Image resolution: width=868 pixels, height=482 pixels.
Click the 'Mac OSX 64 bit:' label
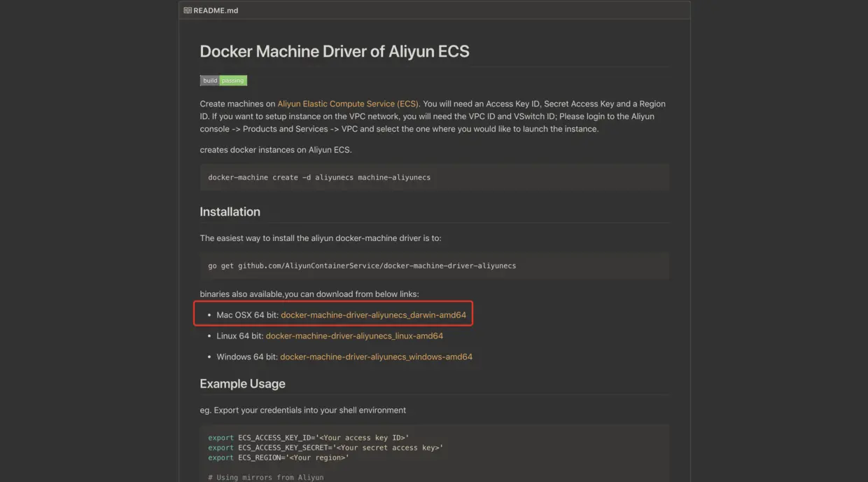pos(247,315)
